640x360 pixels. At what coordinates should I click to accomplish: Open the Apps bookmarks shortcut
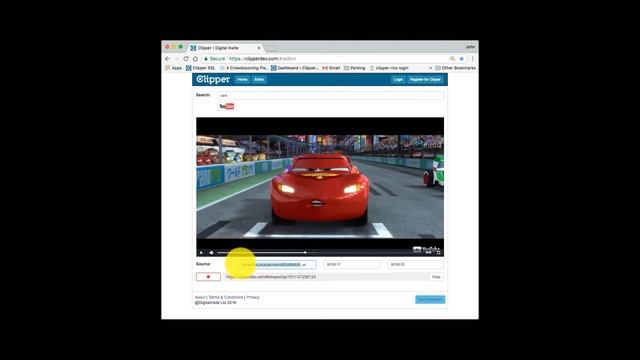(173, 68)
